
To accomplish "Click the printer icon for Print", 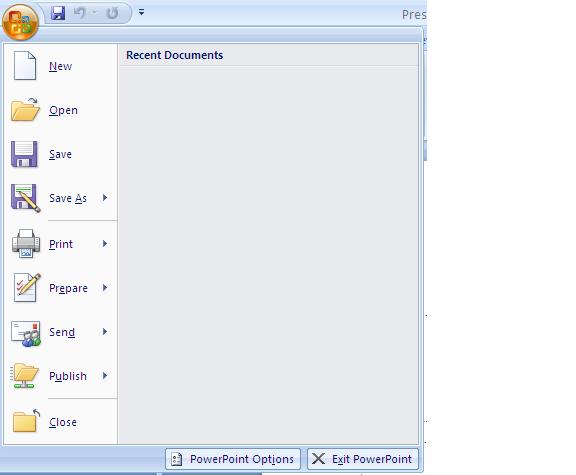I will pyautogui.click(x=26, y=244).
